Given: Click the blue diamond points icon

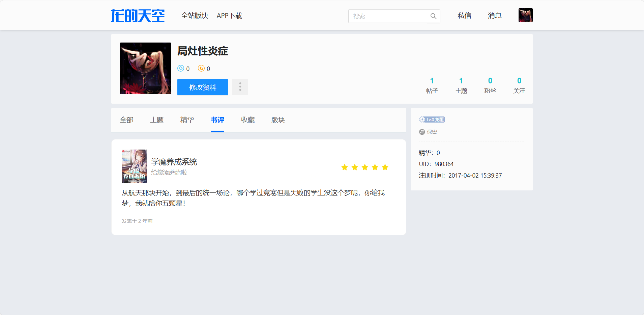Looking at the screenshot, I should click(181, 68).
